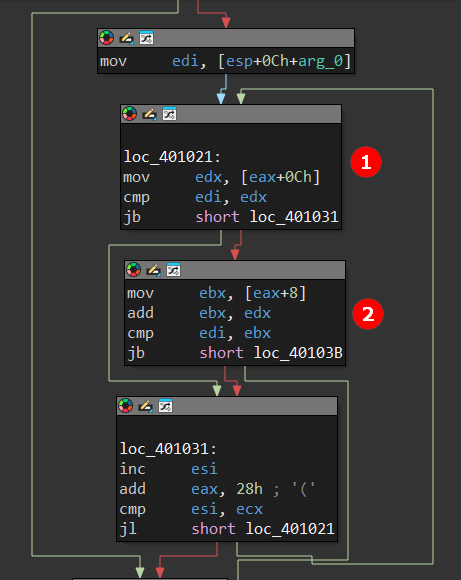461x580 pixels.
Task: Select instruction mov edi, [esp+0Ch+arg_0]
Action: coord(225,61)
